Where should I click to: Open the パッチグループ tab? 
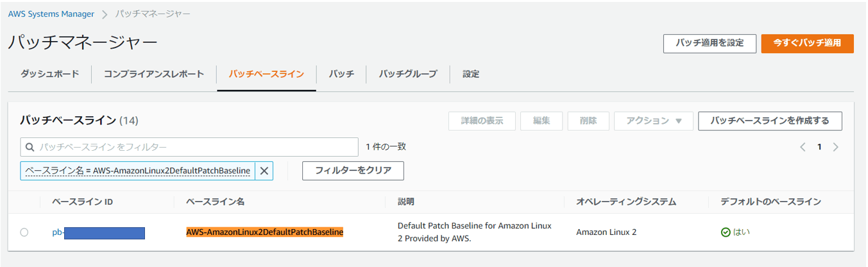coord(407,74)
